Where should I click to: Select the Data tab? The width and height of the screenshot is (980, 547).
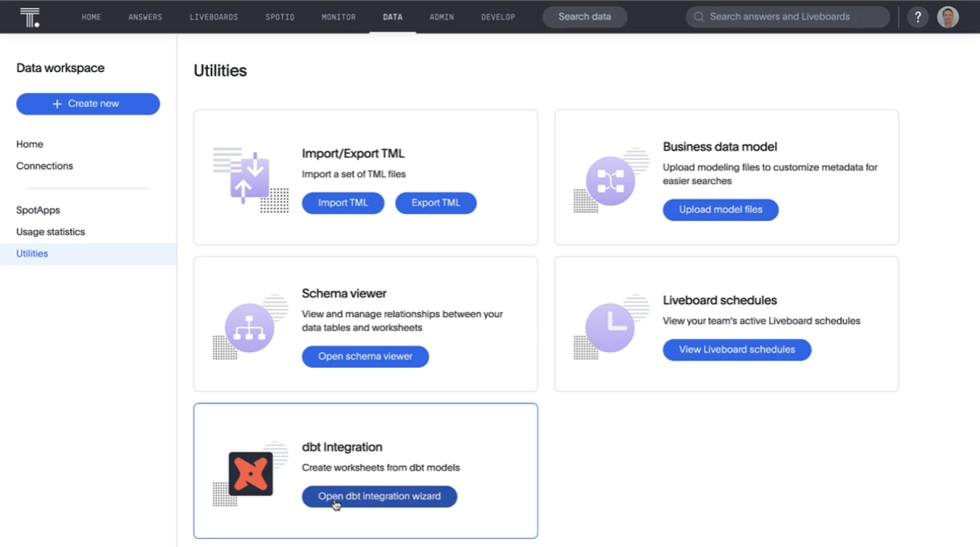coord(393,17)
